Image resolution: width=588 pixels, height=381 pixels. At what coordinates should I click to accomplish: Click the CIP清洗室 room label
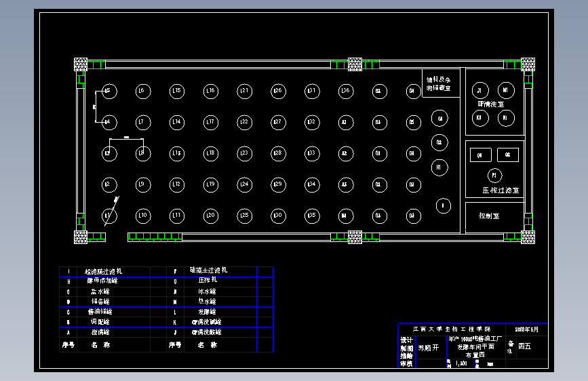[x=491, y=104]
